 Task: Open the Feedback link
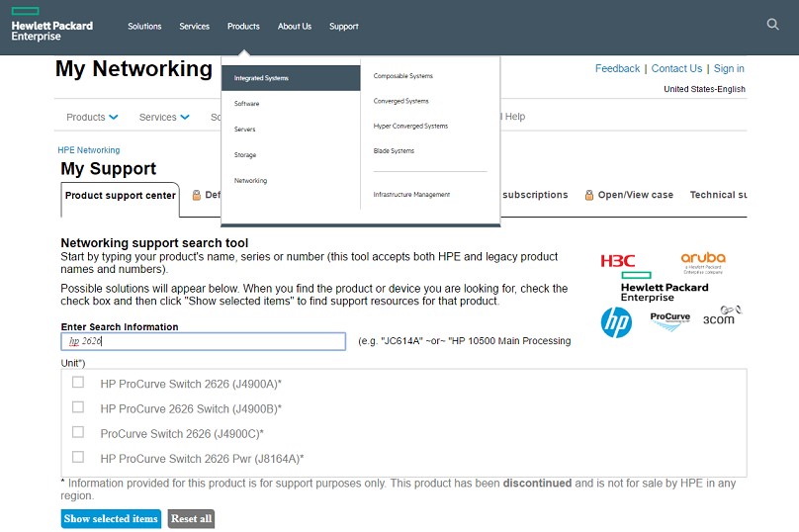(617, 69)
